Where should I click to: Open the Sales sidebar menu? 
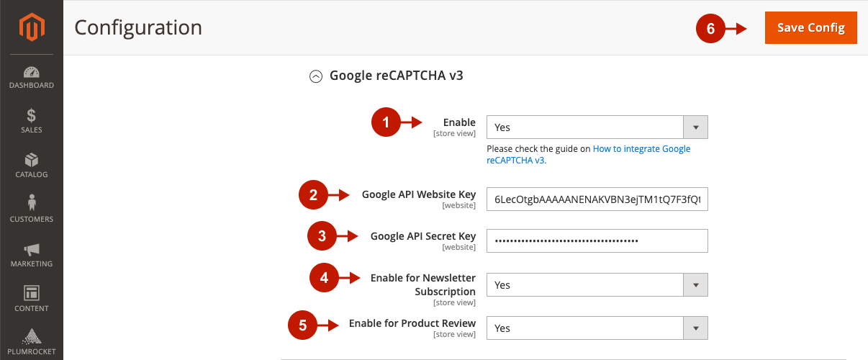tap(31, 122)
